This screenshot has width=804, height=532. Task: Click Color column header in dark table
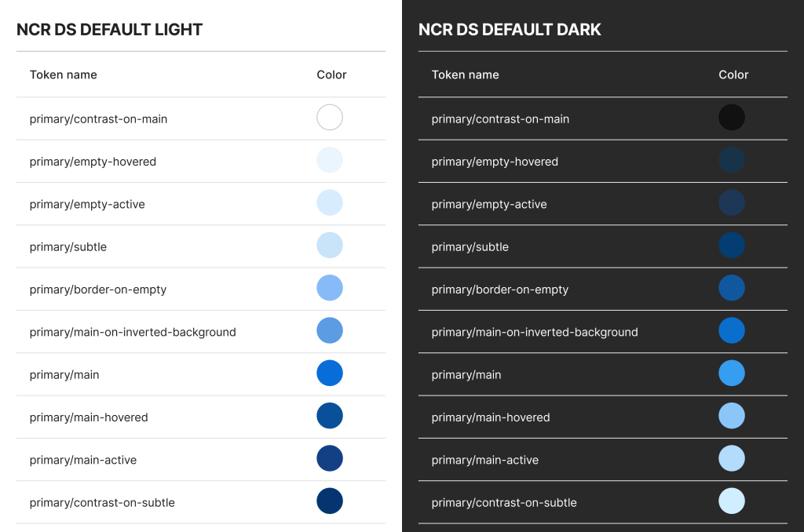[x=733, y=75]
